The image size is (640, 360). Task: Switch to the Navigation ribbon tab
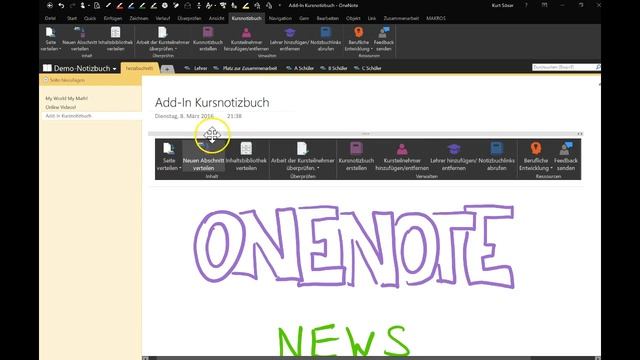[x=280, y=18]
